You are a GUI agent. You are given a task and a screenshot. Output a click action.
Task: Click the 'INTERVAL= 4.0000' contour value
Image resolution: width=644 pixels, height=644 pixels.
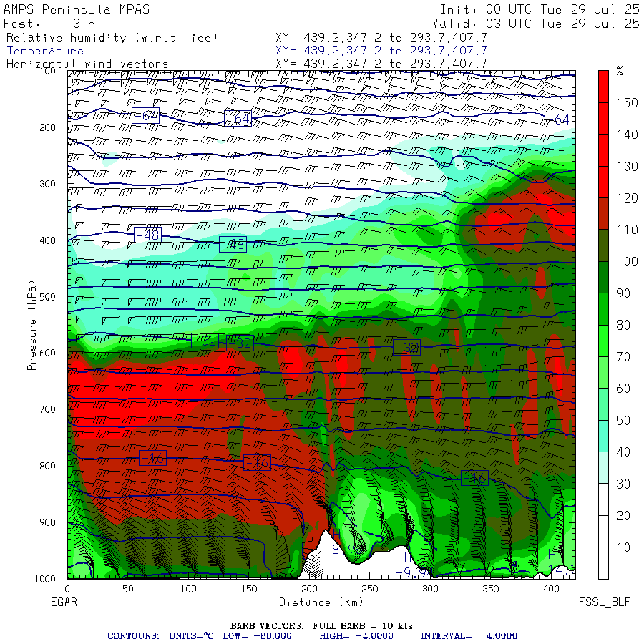469,636
